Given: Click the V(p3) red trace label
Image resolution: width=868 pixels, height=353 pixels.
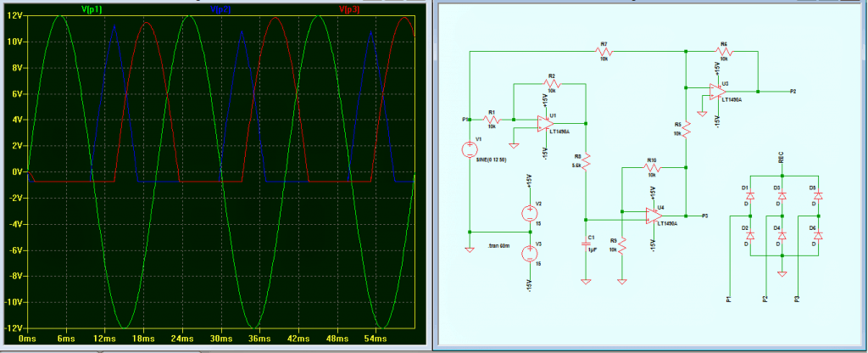Looking at the screenshot, I should click(349, 8).
